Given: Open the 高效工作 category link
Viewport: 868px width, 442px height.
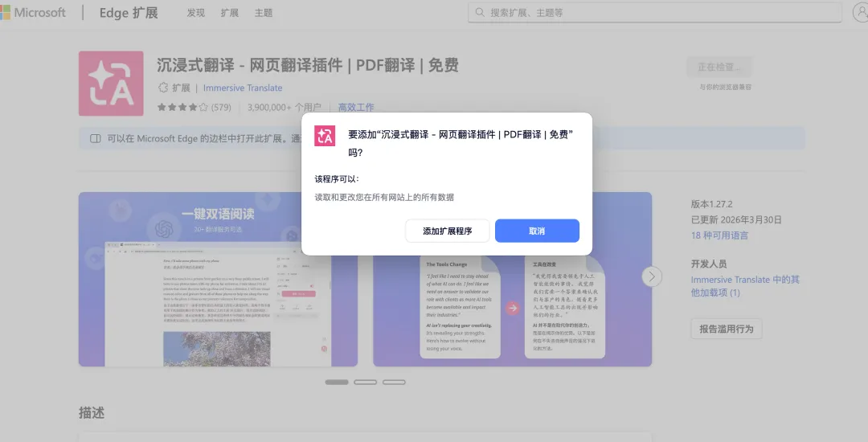Looking at the screenshot, I should [356, 108].
